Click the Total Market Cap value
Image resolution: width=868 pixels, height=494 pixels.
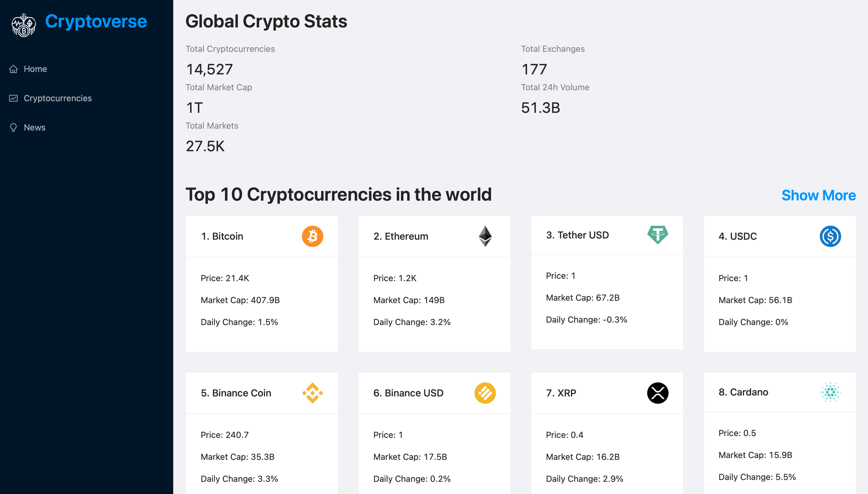click(x=194, y=108)
